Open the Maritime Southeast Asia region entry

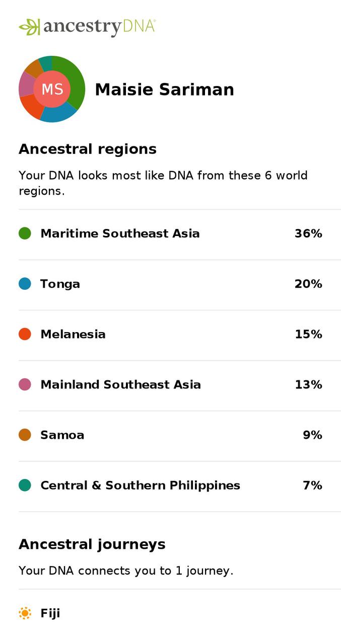(x=120, y=233)
